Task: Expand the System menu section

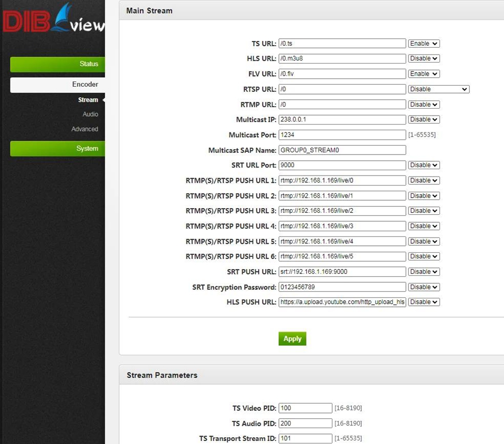Action: (x=58, y=149)
